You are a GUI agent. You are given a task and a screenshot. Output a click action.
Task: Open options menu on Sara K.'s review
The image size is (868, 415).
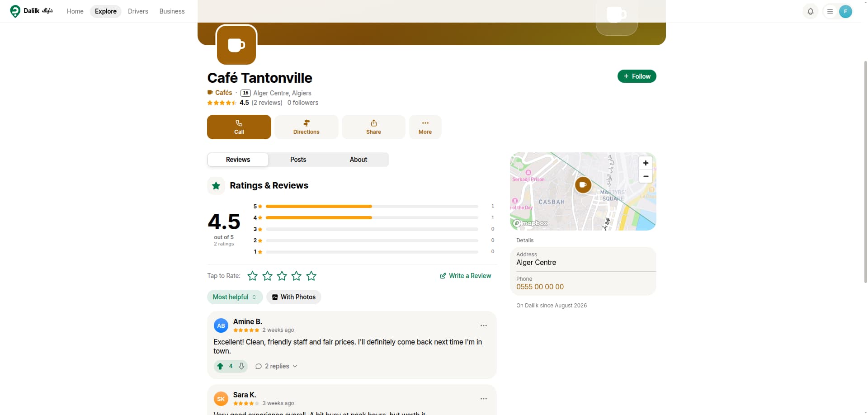(x=484, y=399)
